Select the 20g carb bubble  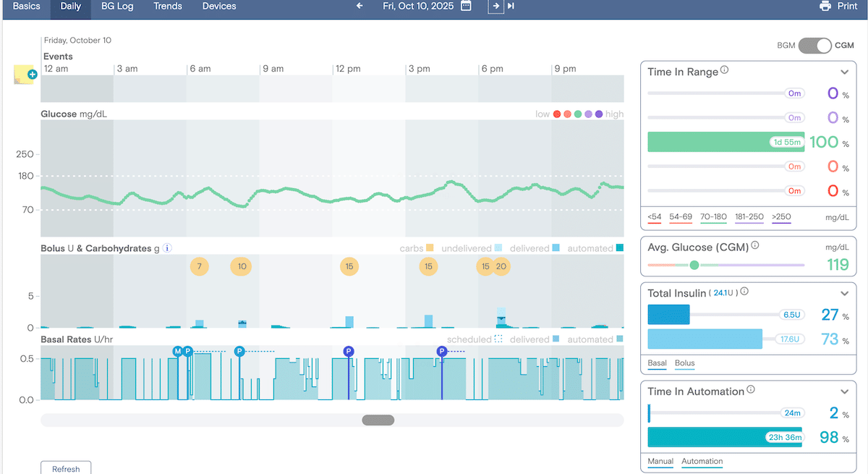pos(501,266)
